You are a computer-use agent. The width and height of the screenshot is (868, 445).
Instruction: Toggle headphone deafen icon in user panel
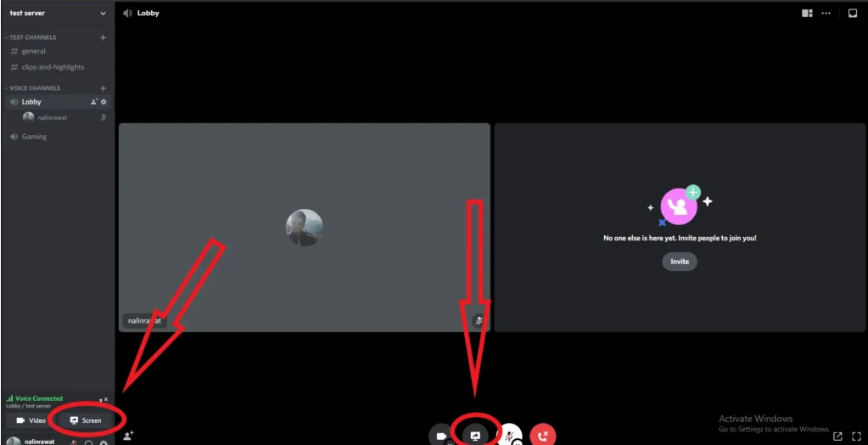88,442
